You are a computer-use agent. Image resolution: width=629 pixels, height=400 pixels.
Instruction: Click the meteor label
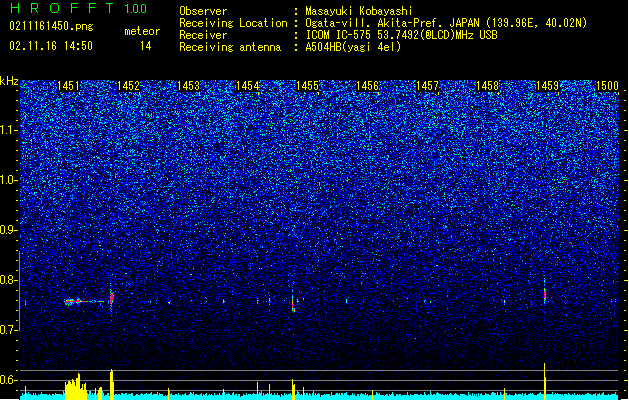[x=142, y=31]
